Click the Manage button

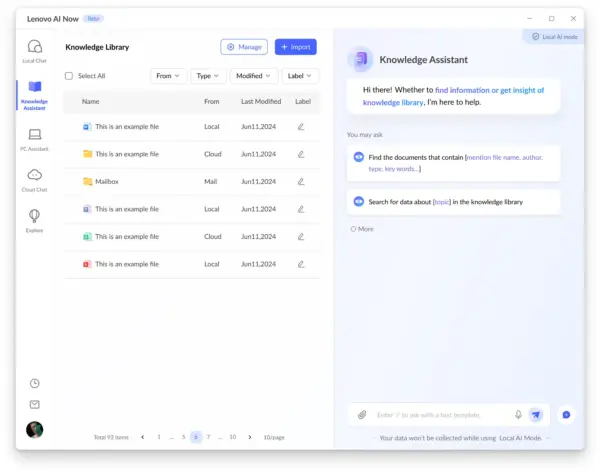(x=244, y=47)
